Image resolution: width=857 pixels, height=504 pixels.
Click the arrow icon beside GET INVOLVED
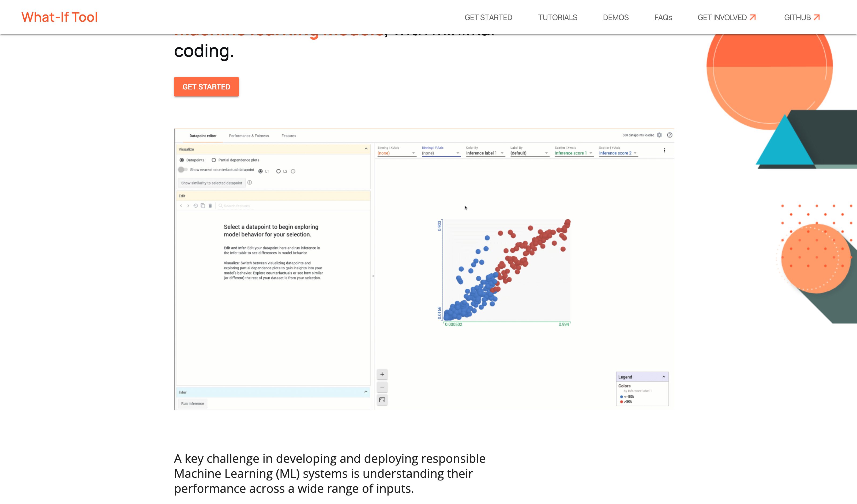[x=753, y=17]
